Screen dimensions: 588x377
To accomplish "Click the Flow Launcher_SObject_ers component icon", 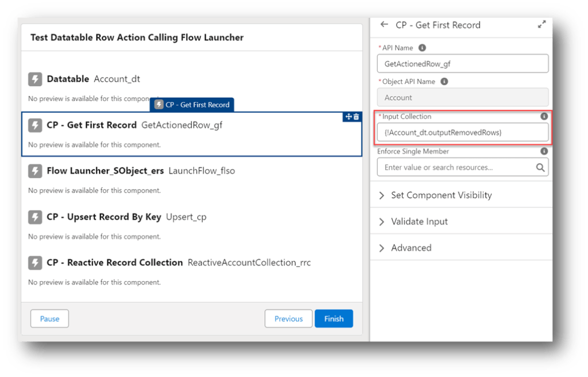I will [x=35, y=171].
